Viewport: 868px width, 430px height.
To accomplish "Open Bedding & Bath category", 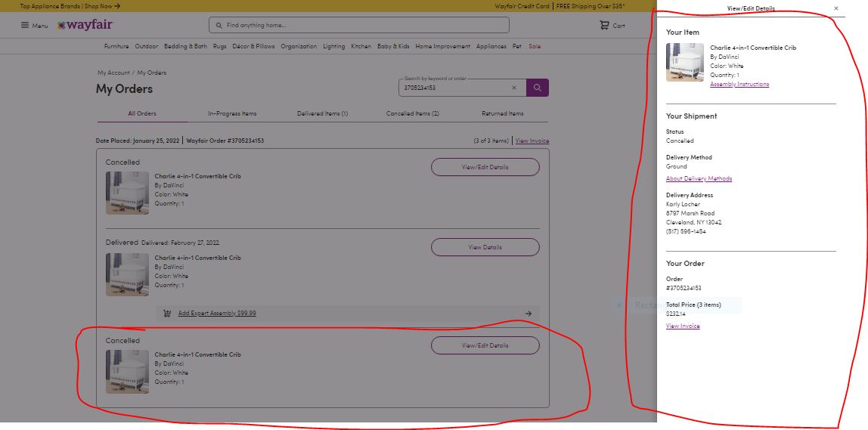I will (185, 47).
